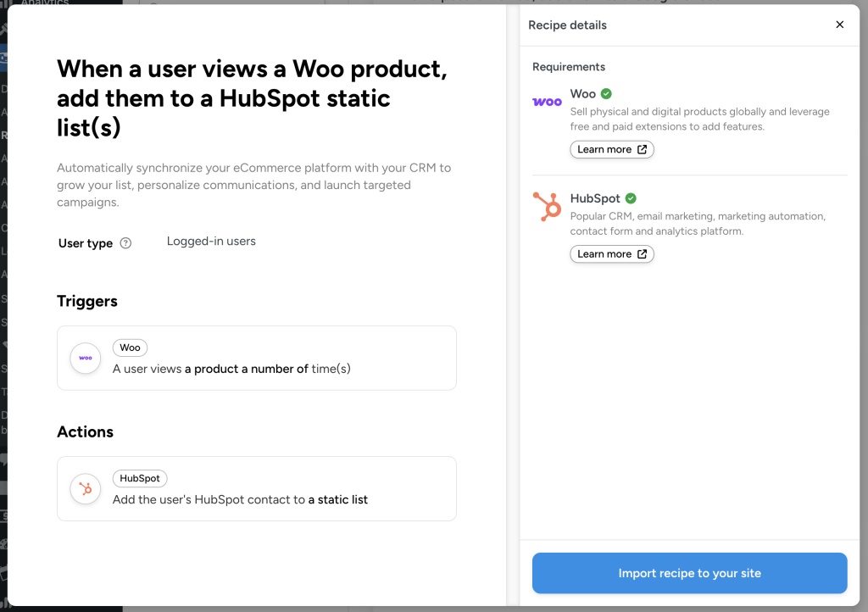Select the Woo pill label on the trigger

[x=130, y=348]
